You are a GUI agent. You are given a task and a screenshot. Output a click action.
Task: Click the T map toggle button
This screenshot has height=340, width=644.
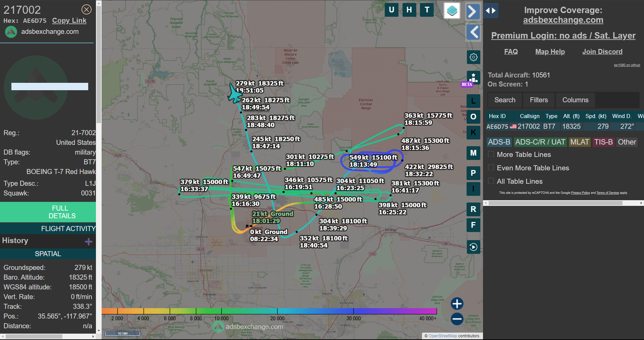pyautogui.click(x=427, y=10)
